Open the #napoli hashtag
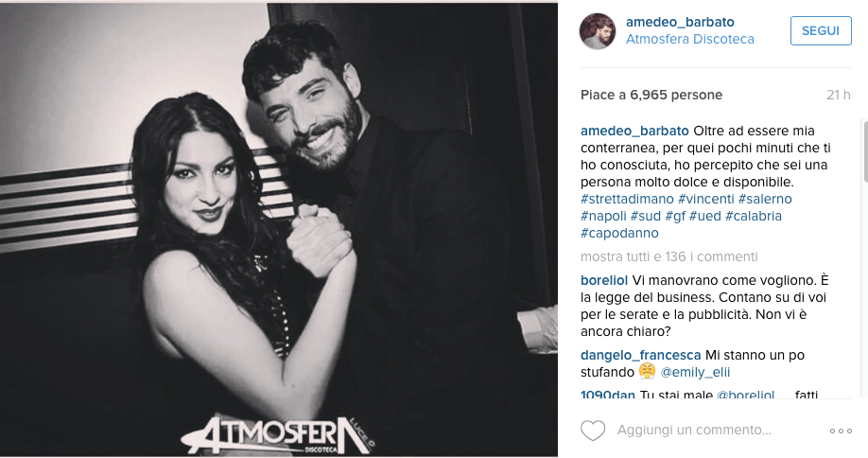Screen dimensions: 868x458 pos(603,216)
